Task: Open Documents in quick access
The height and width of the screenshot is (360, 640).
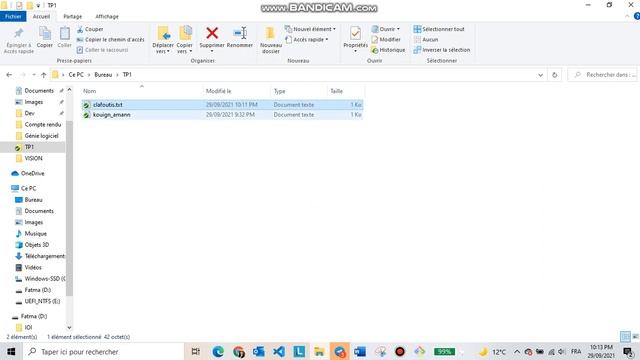Action: 39,91
